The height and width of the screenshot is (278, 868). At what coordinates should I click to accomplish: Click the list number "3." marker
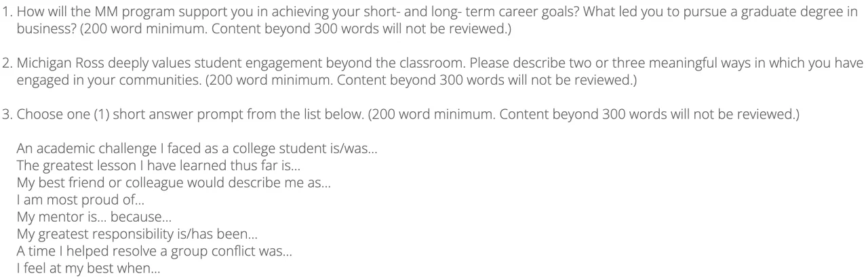[7, 115]
